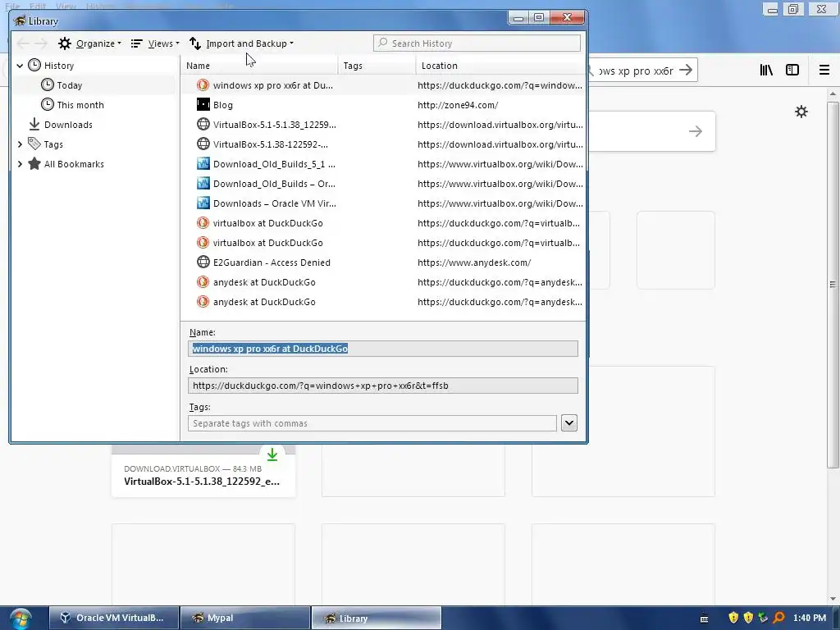Click the All Bookmarks star icon
The width and height of the screenshot is (840, 630).
(34, 163)
